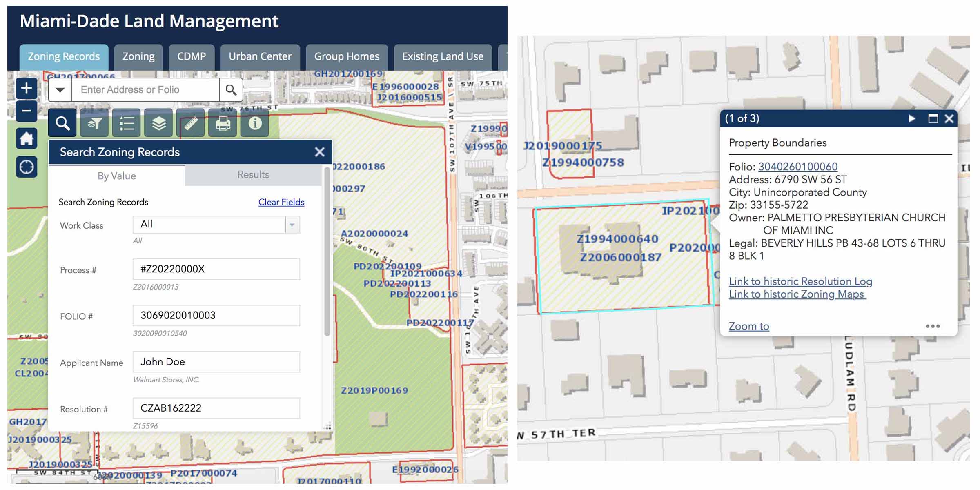Show next feature in property popup

[912, 119]
